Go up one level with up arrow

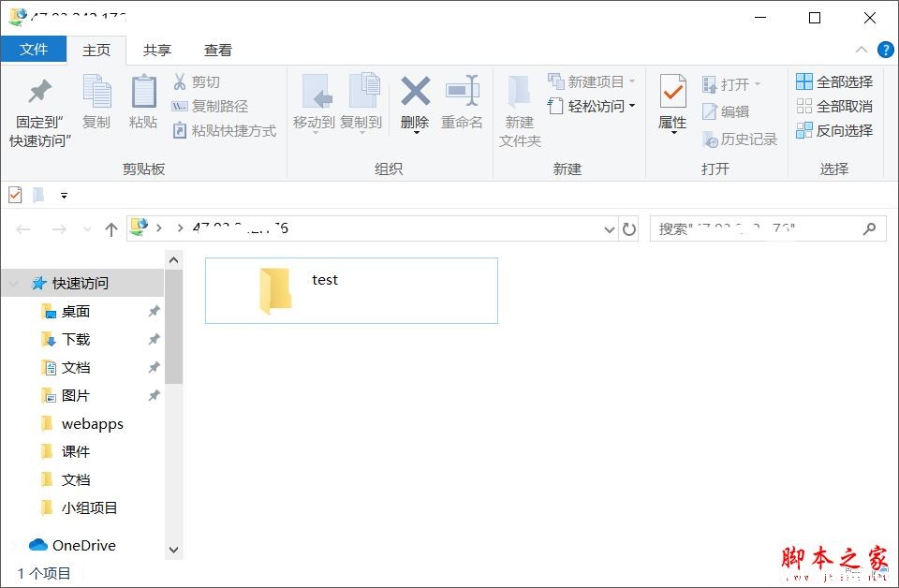click(111, 229)
